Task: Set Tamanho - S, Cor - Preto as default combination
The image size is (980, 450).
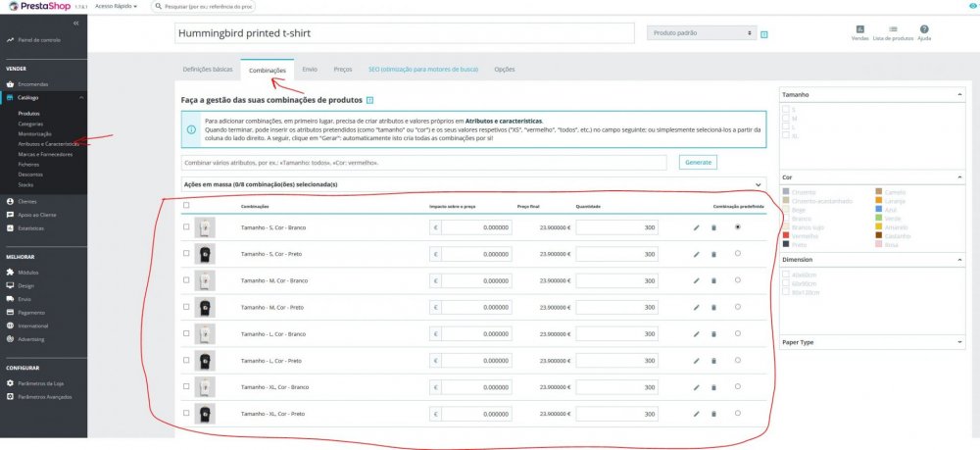Action: tap(738, 253)
